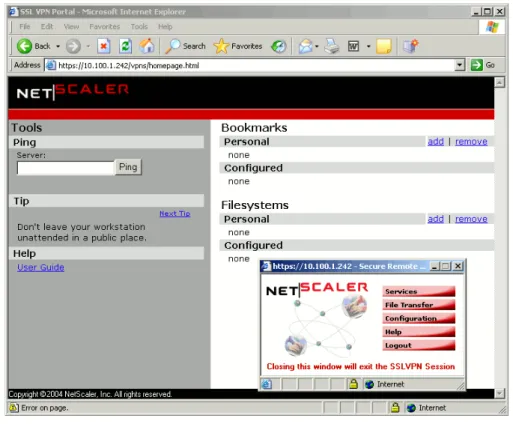Click remove in Filesystems Personal row
This screenshot has height=424, width=513.
pos(471,219)
